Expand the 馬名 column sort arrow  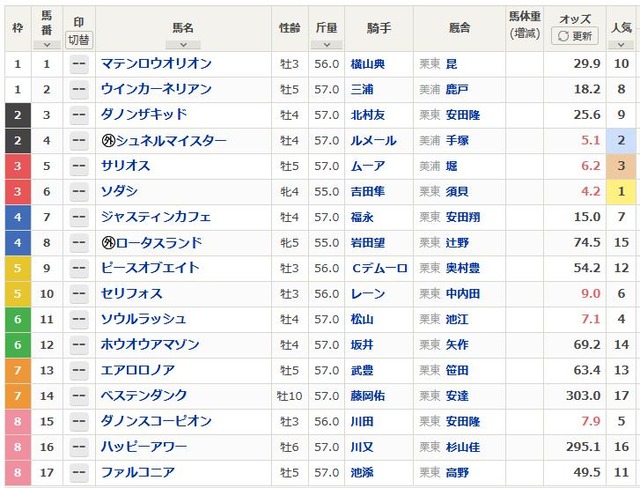pyautogui.click(x=183, y=45)
